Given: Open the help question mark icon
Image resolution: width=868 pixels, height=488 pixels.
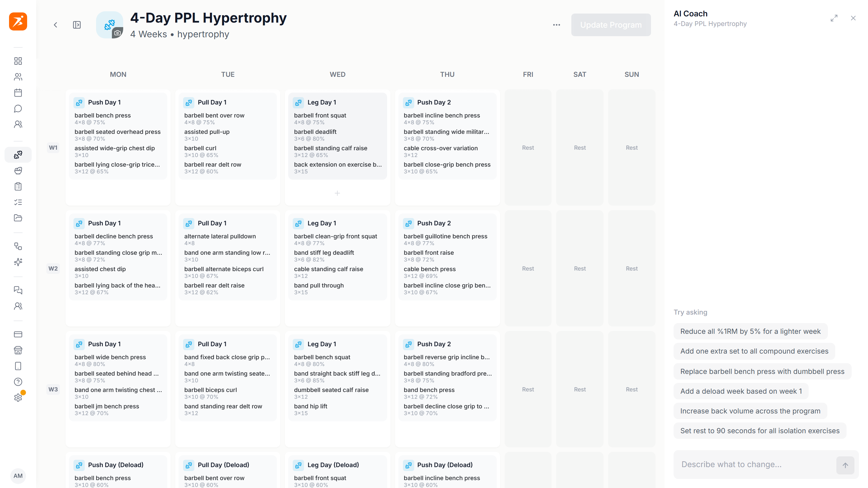Looking at the screenshot, I should (18, 382).
